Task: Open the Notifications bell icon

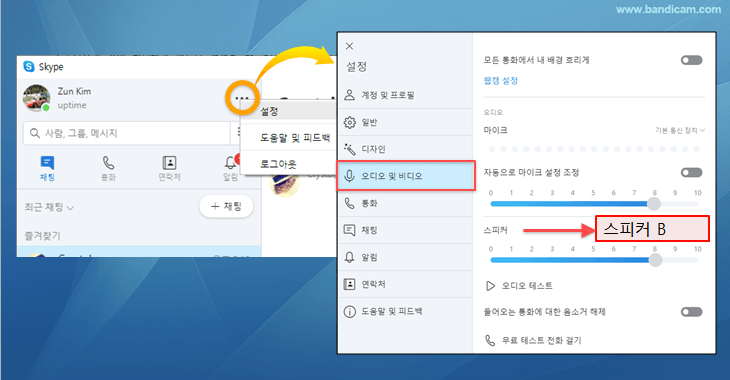Action: tap(230, 163)
